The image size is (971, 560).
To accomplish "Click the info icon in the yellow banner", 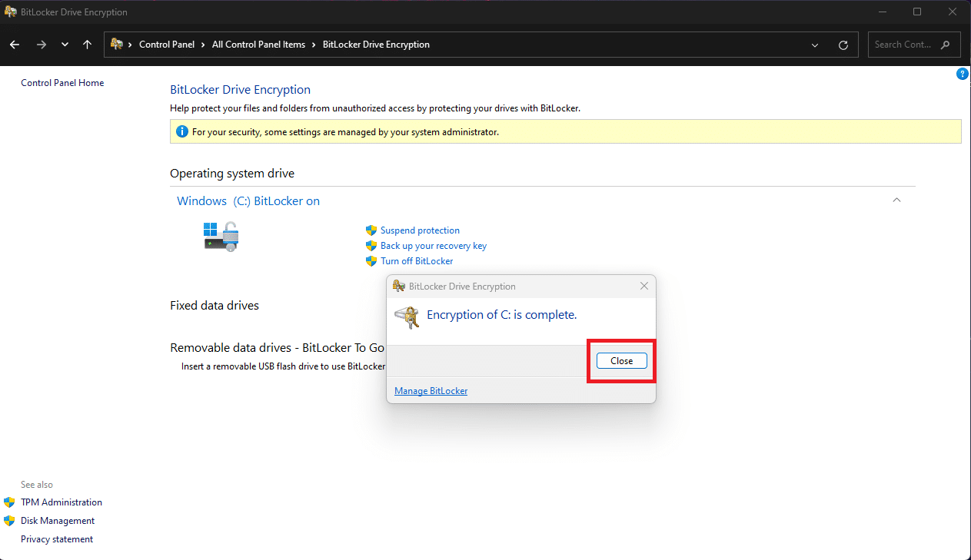I will tap(182, 132).
